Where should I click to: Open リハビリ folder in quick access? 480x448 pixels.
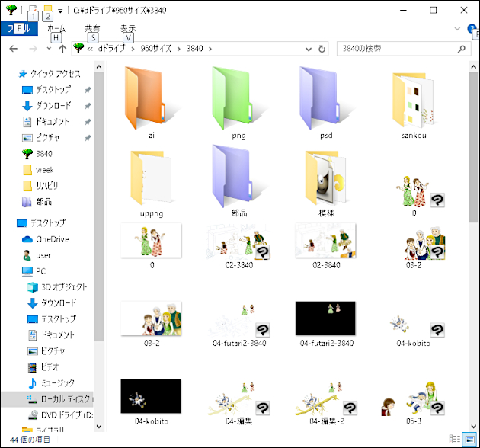[x=40, y=186]
